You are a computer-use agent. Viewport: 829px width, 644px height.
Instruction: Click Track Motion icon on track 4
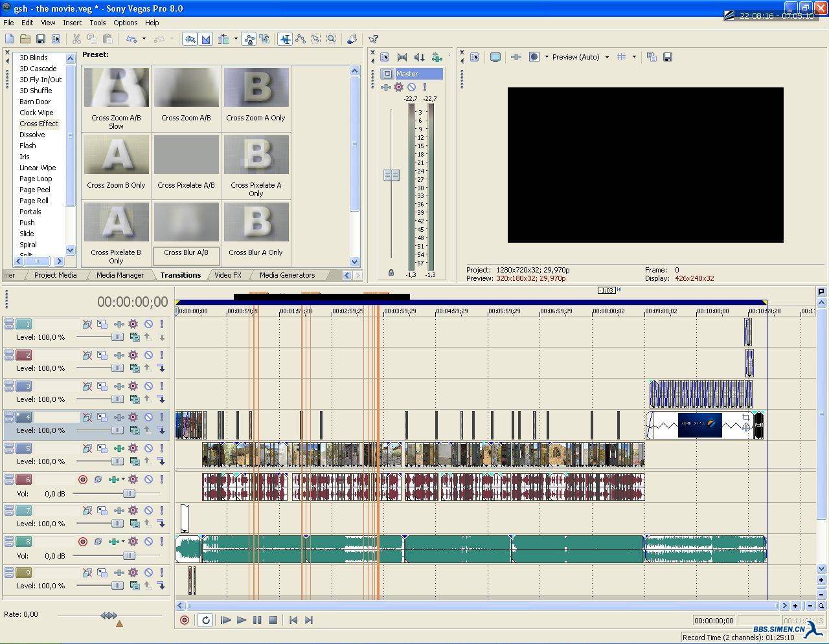tap(102, 417)
